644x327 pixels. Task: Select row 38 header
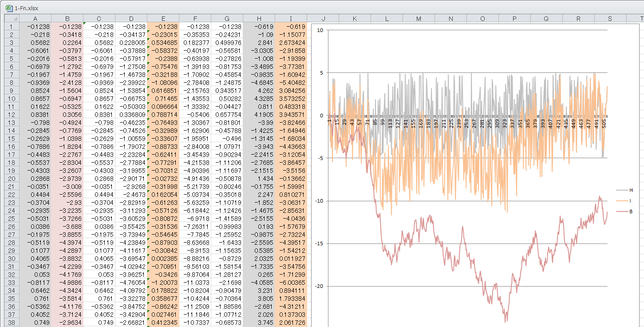12,323
